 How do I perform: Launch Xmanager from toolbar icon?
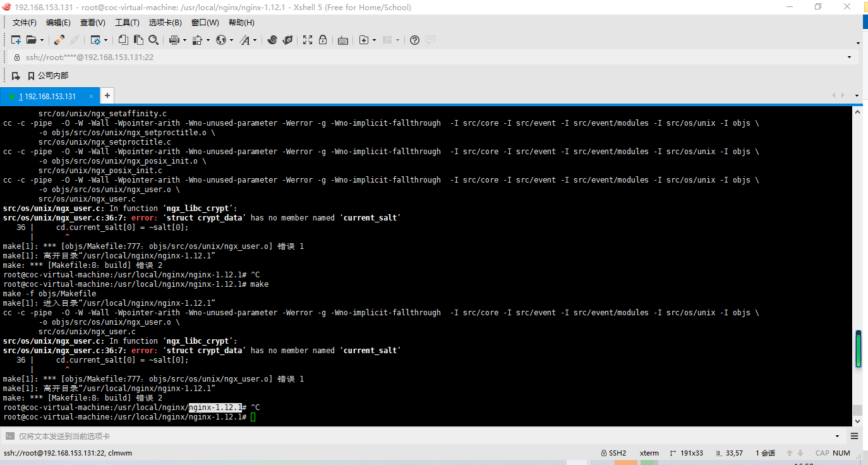tap(287, 40)
